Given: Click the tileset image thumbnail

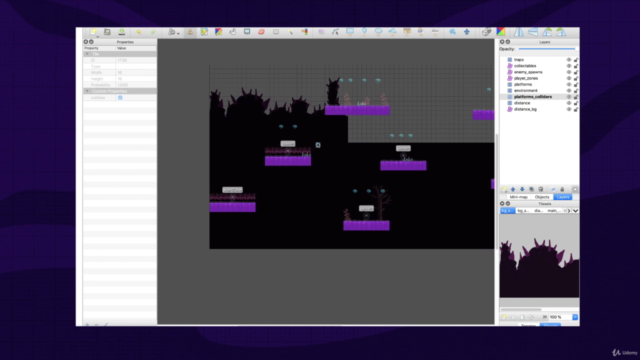Looking at the screenshot, I should coord(539,267).
